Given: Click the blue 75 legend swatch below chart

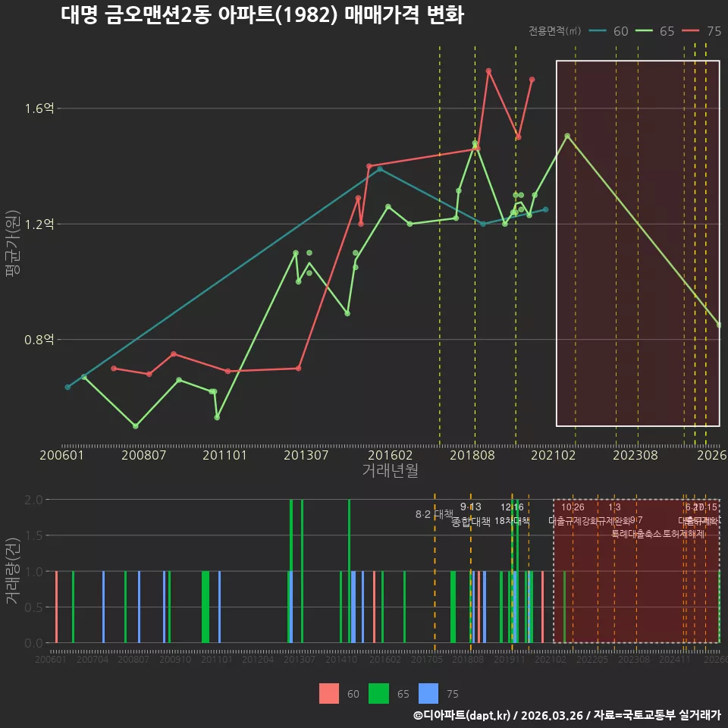Looking at the screenshot, I should click(x=428, y=694).
